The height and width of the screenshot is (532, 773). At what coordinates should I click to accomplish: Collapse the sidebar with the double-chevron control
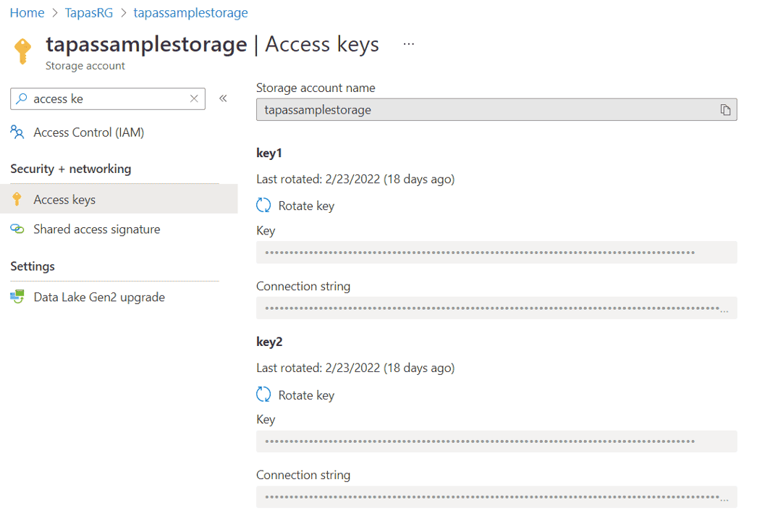pyautogui.click(x=223, y=98)
